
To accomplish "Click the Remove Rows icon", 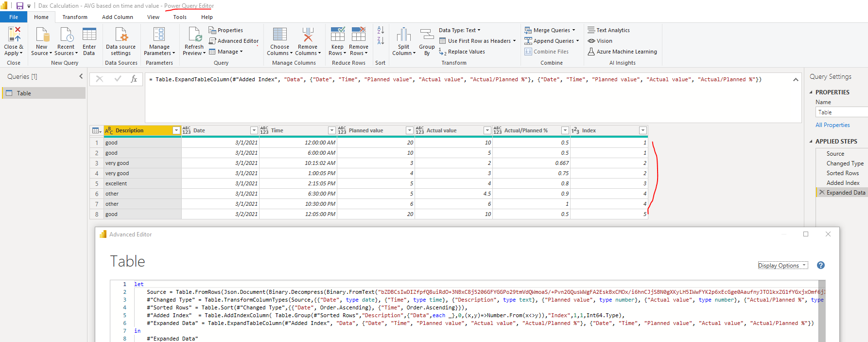I will point(359,35).
